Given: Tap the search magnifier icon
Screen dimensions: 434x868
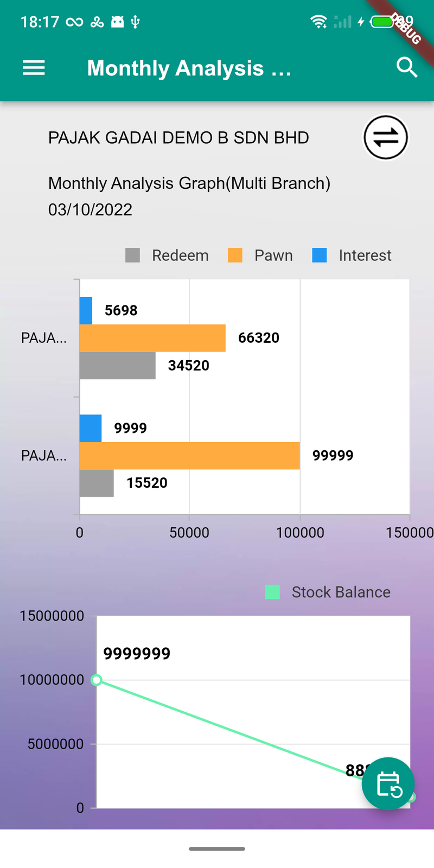Looking at the screenshot, I should 407,68.
